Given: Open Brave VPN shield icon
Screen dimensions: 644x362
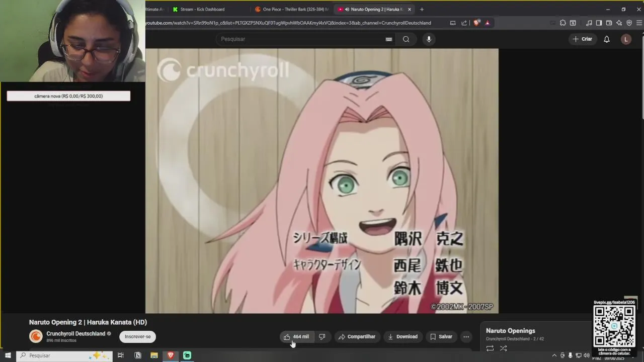Looking at the screenshot, I should pyautogui.click(x=629, y=23).
